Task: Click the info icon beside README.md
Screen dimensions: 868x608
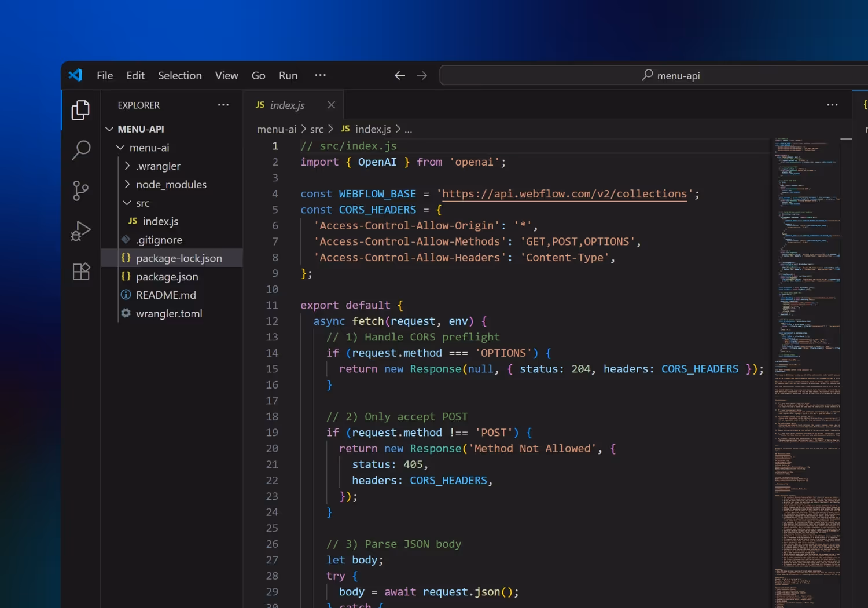Action: click(x=126, y=295)
